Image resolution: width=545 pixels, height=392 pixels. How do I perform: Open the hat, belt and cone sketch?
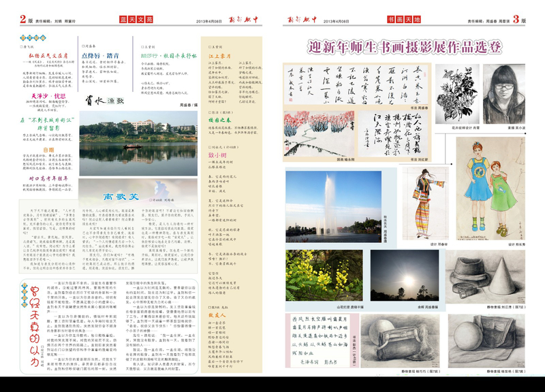point(485,277)
